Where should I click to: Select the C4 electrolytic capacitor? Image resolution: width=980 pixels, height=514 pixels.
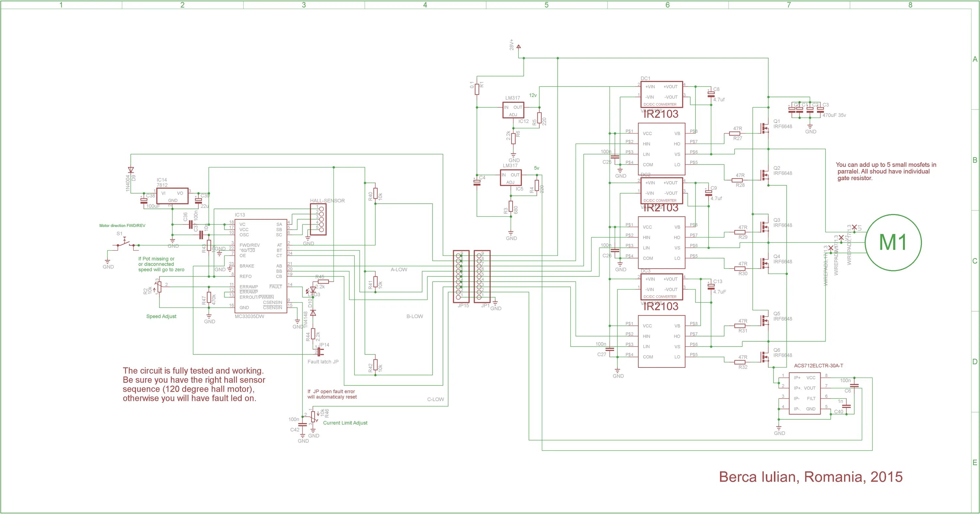[x=477, y=183]
